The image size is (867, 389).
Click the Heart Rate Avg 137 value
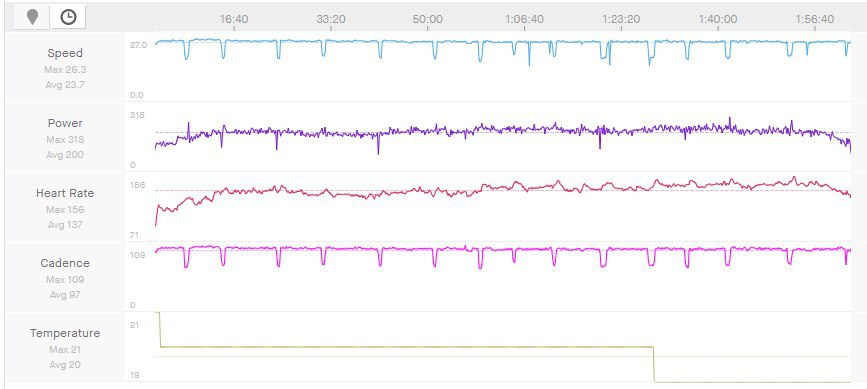(x=65, y=225)
